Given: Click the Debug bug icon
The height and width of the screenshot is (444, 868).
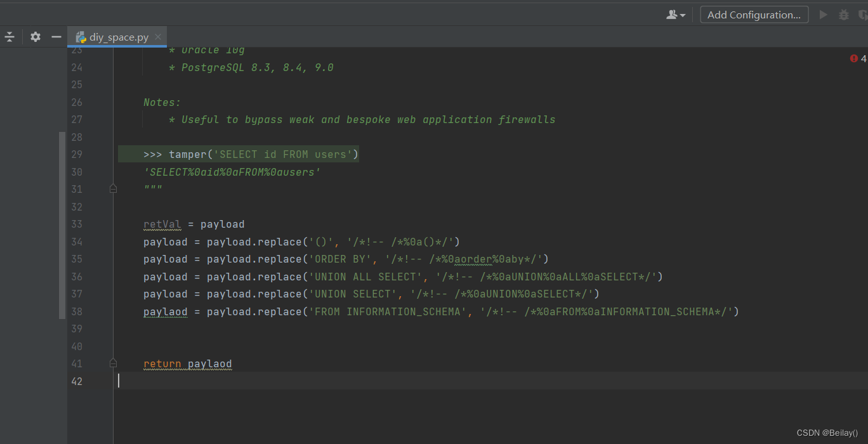Looking at the screenshot, I should [x=843, y=15].
